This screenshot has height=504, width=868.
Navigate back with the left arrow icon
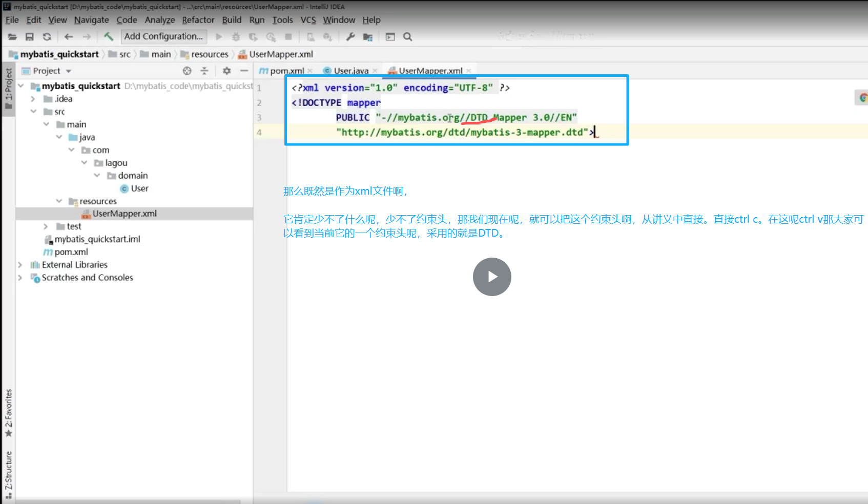point(69,37)
